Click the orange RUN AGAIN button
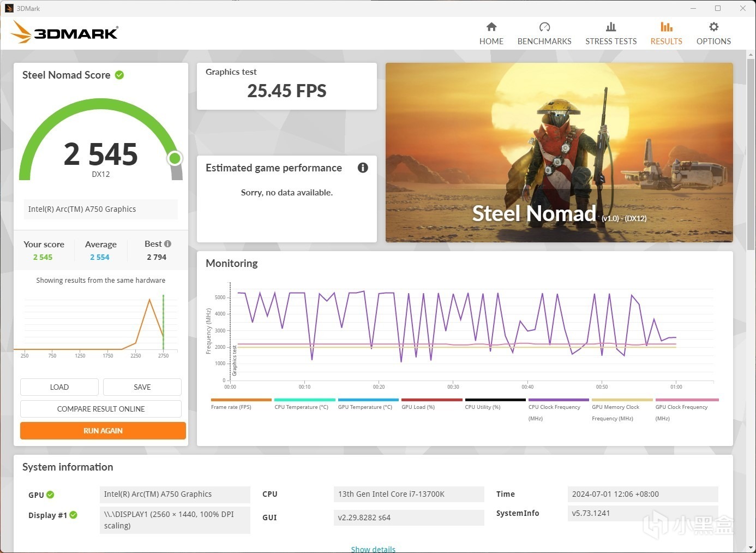 click(103, 431)
